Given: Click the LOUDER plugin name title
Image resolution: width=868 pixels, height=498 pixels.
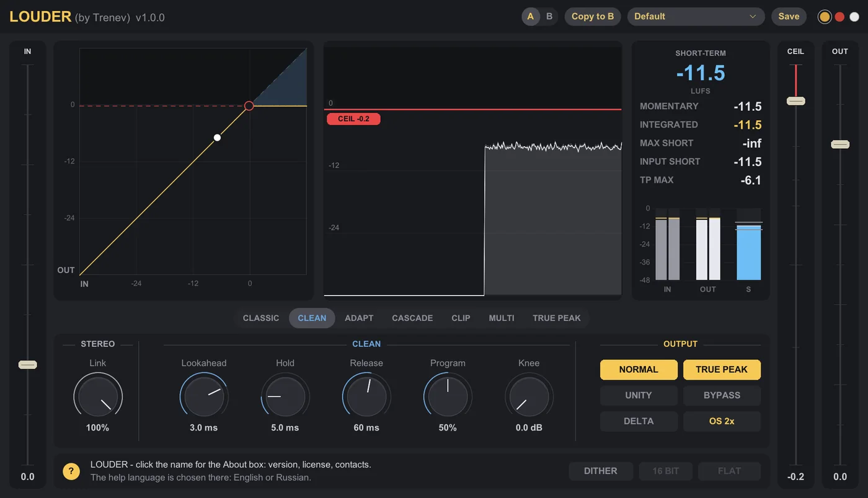Looking at the screenshot, I should (40, 17).
